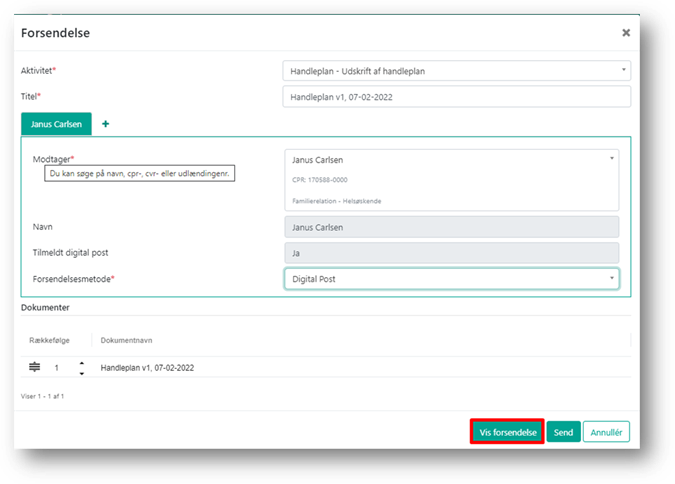Click the Dokumentnavn column header
This screenshot has height=484, width=675.
tap(125, 340)
